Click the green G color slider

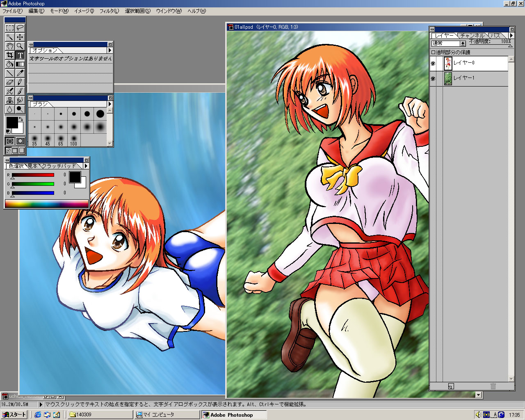tap(33, 184)
